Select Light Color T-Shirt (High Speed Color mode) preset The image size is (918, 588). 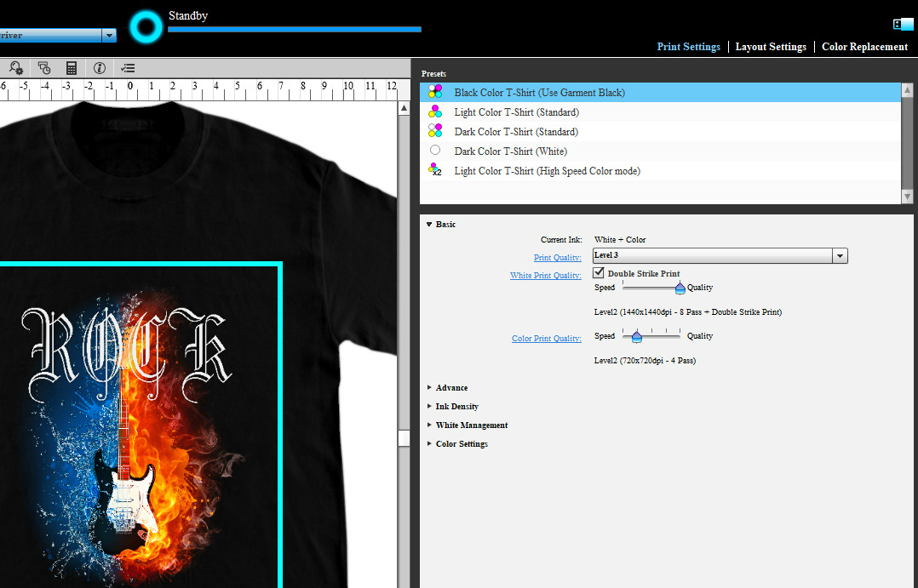pyautogui.click(x=547, y=171)
